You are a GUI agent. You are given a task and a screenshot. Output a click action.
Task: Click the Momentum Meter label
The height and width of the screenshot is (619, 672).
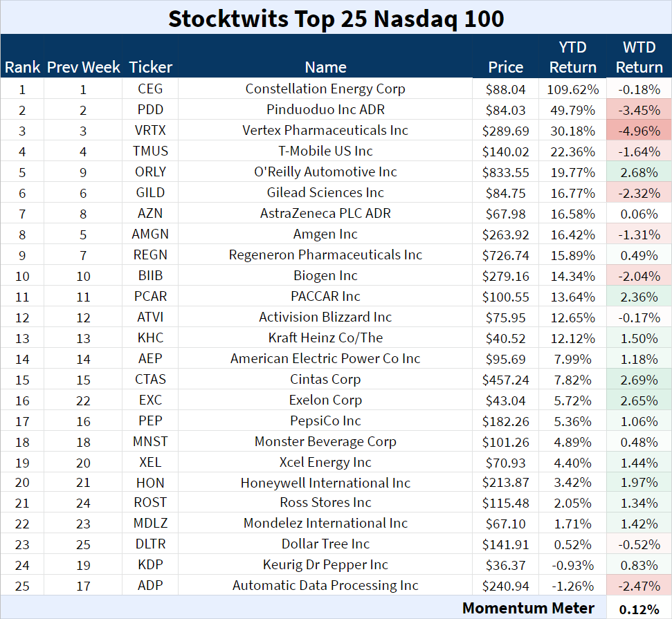(529, 608)
